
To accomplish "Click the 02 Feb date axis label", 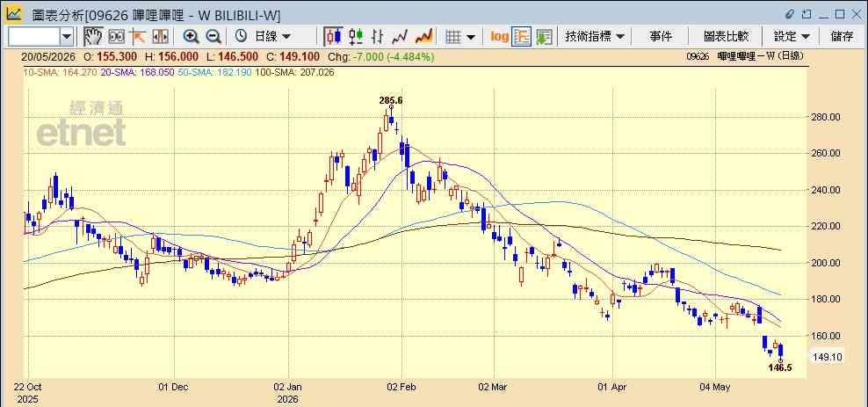I will (x=401, y=387).
